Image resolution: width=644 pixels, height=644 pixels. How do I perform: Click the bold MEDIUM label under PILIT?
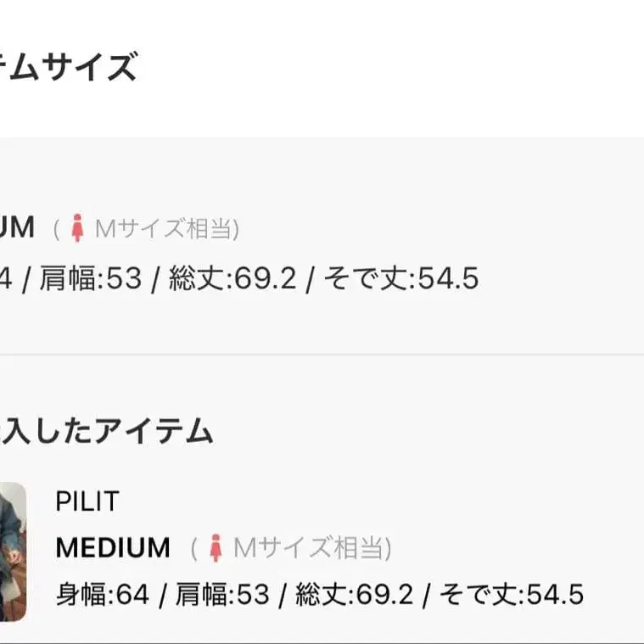click(x=113, y=548)
